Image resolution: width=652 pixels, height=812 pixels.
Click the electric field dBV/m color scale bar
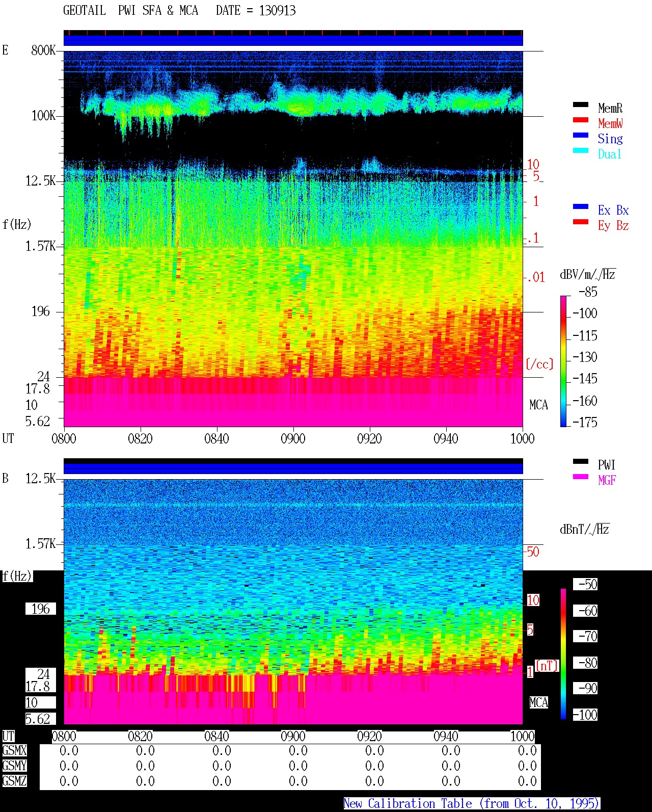[x=563, y=361]
